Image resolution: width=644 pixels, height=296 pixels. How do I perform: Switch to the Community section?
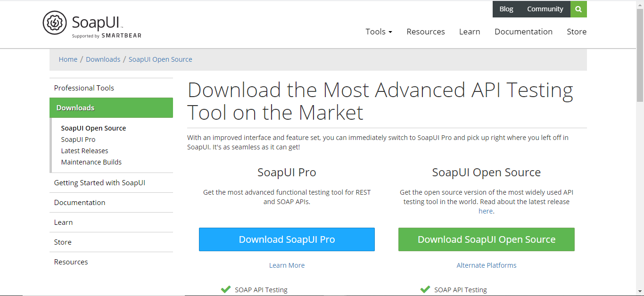pos(545,8)
